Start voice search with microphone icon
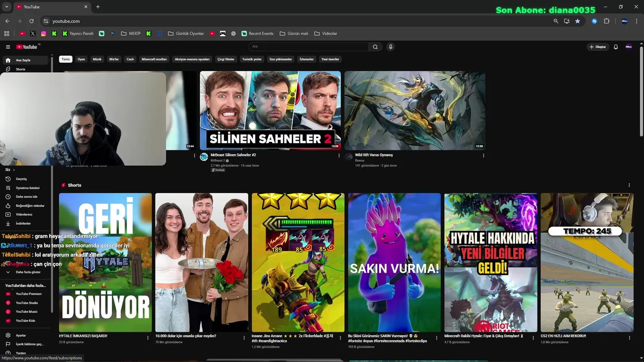 390,47
